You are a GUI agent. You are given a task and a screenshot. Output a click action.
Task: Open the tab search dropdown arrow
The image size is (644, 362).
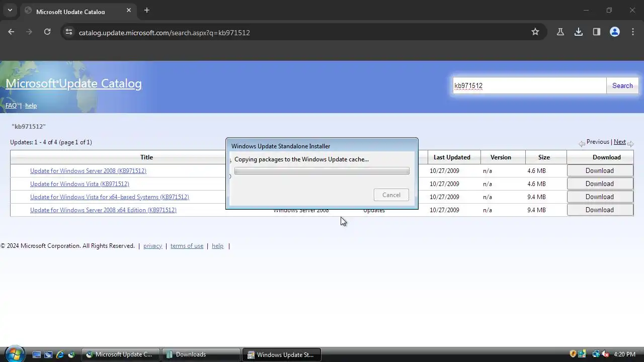[10, 10]
